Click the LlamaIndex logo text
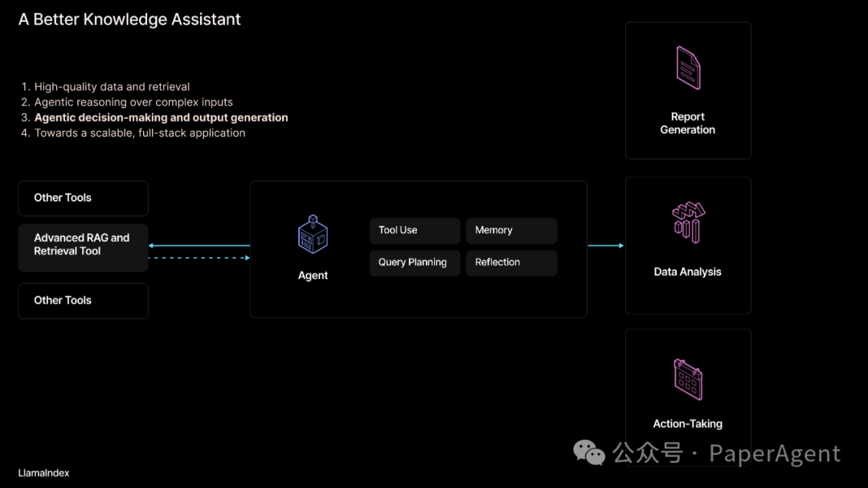This screenshot has height=488, width=868. click(44, 473)
